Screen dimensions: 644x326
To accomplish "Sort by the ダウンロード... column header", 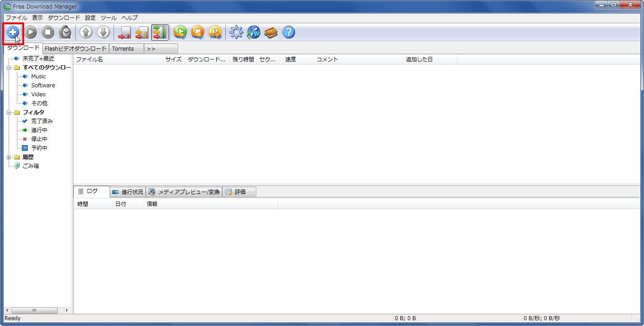I will [x=207, y=59].
